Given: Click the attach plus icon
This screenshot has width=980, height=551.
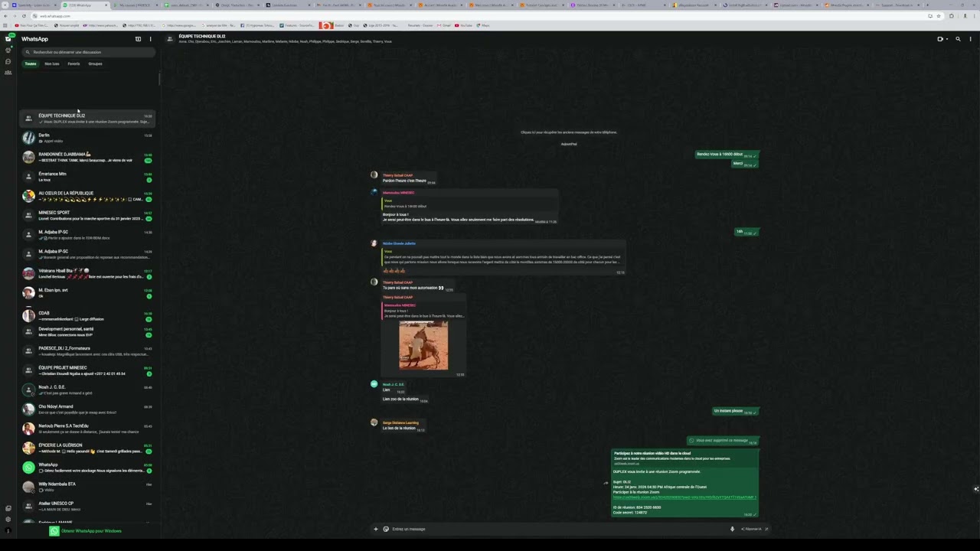Looking at the screenshot, I should (x=375, y=529).
